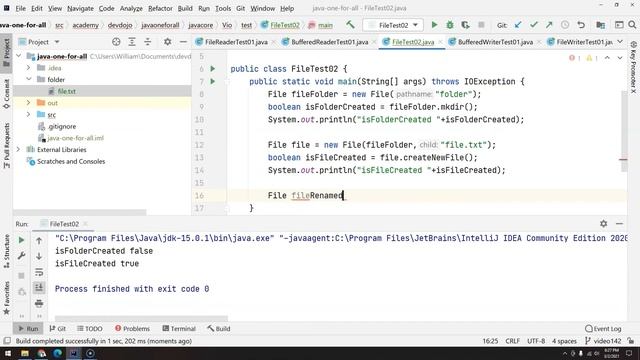
Task: Open Project Structure icon in toolbar
Action: 600,25
